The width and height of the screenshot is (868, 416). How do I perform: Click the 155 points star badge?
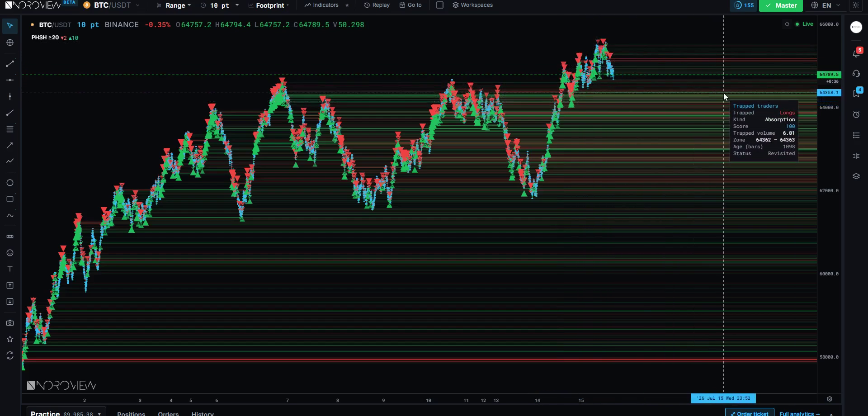744,5
